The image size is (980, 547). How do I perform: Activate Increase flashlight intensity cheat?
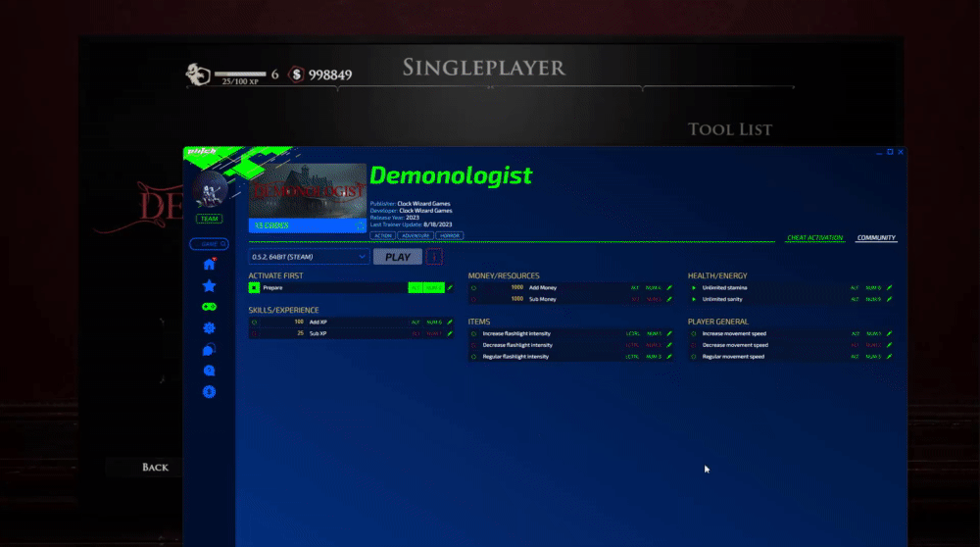[473, 333]
